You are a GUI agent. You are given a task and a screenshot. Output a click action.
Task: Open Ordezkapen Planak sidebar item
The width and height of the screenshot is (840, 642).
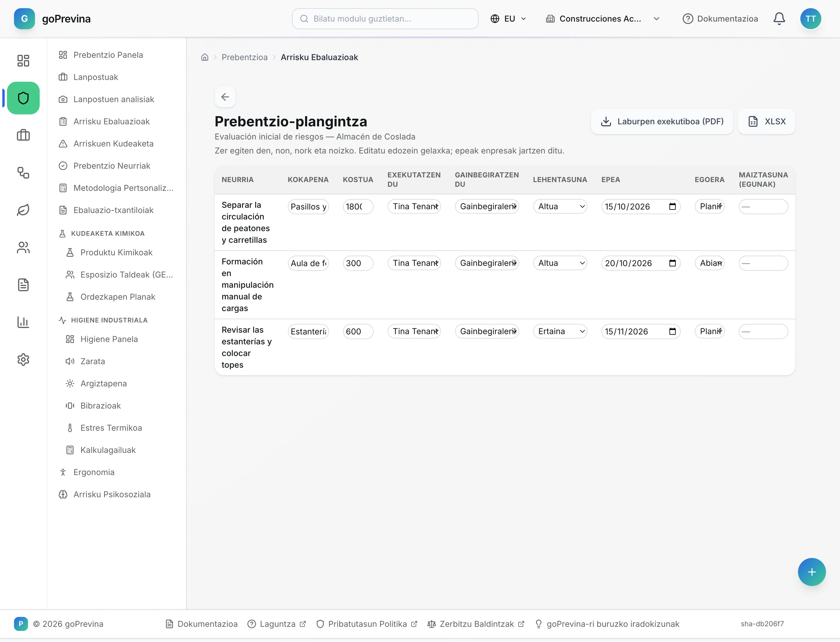[x=120, y=297]
